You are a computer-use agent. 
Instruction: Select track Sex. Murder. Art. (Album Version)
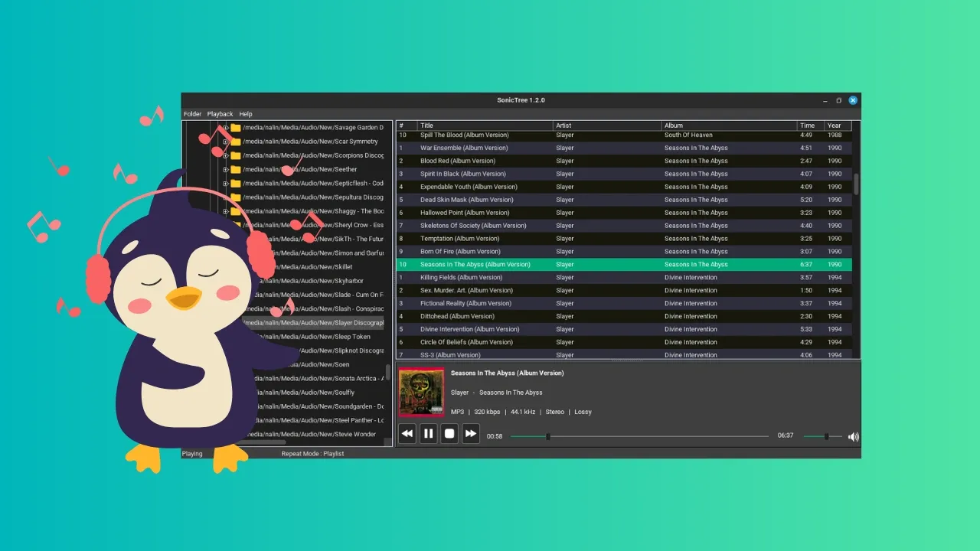pos(624,291)
